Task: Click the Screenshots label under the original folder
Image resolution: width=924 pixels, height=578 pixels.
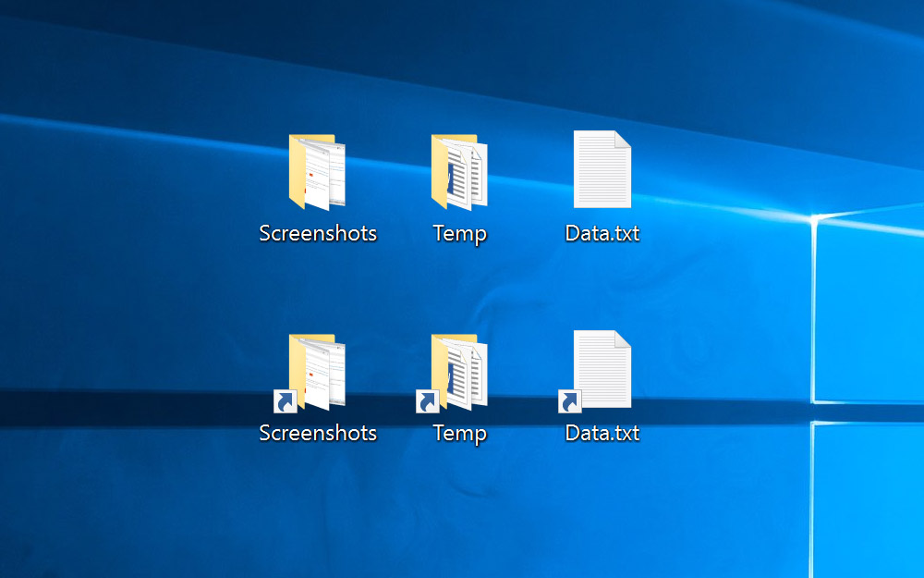Action: coord(318,234)
